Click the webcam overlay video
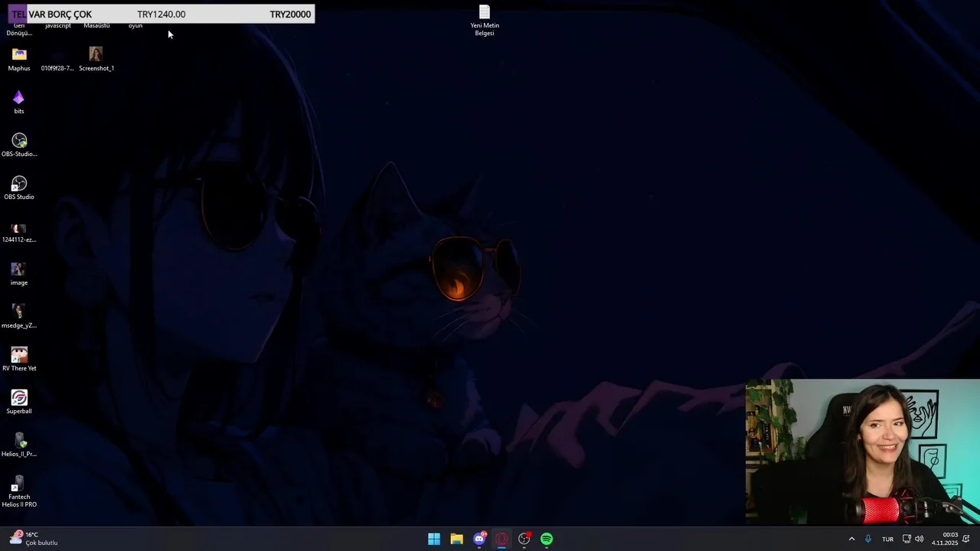 tap(863, 452)
